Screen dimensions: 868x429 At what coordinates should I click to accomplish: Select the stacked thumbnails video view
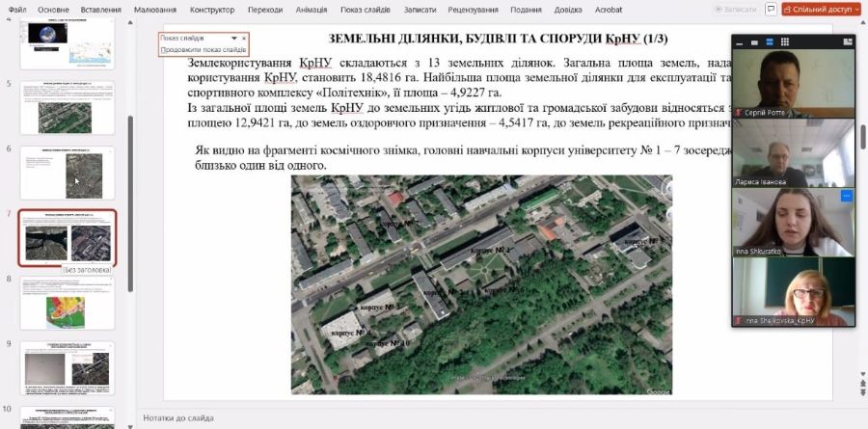click(x=770, y=42)
